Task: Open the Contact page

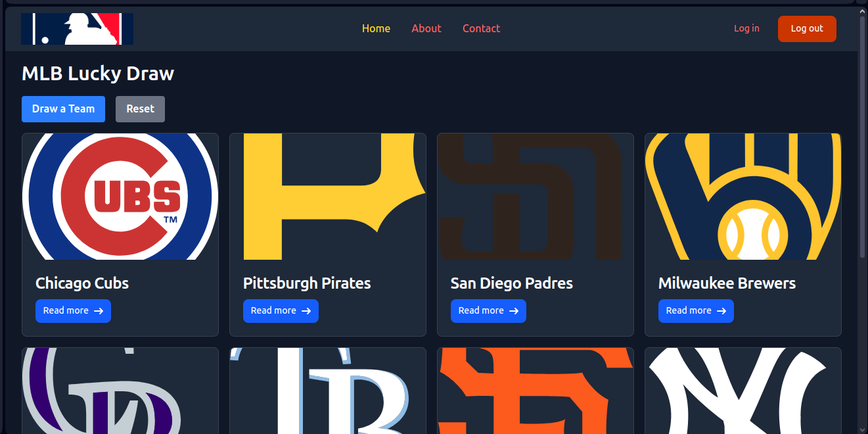Action: tap(481, 28)
